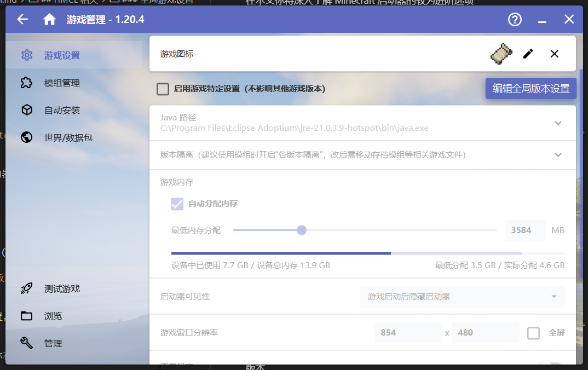Open 管理 with the wrench icon

26,343
